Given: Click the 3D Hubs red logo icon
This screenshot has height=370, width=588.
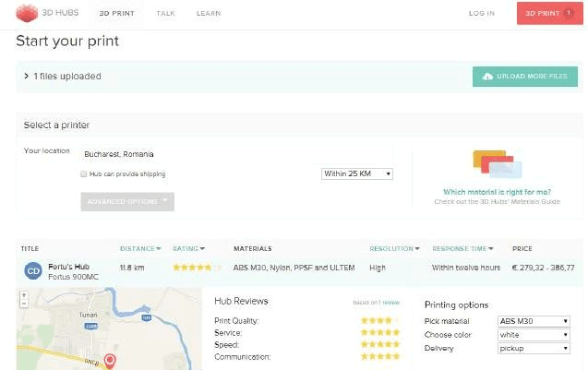Looking at the screenshot, I should coord(27,13).
